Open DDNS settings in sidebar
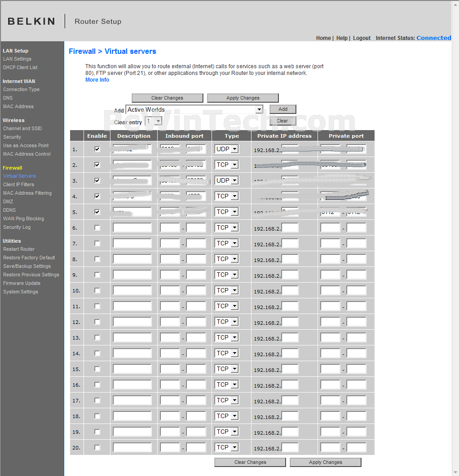 pyautogui.click(x=9, y=210)
